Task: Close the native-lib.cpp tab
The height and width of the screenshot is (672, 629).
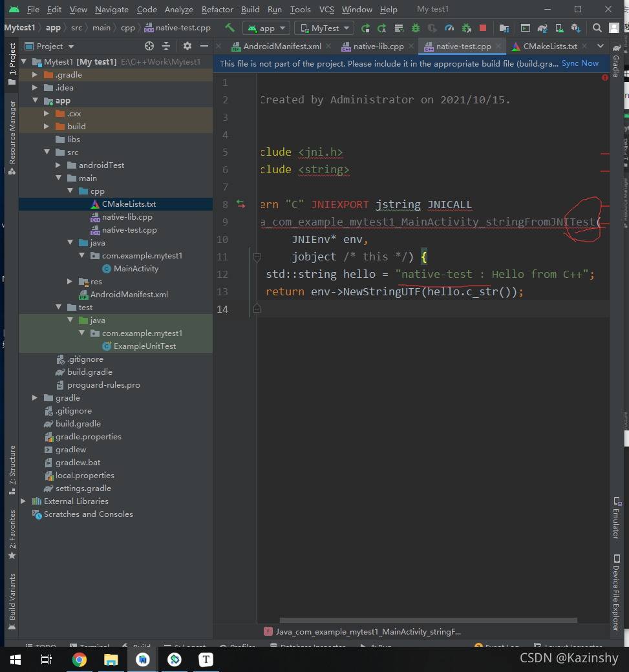Action: click(x=411, y=46)
